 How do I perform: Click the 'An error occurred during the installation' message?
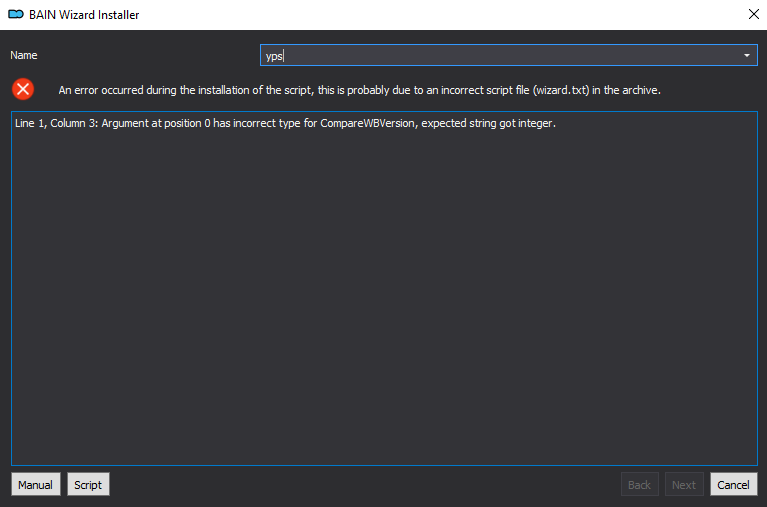[360, 90]
